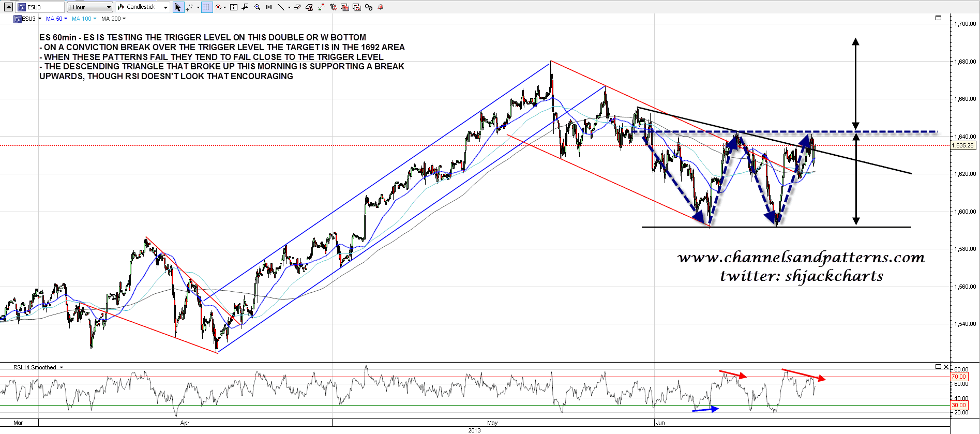Maximize the main price chart pane
This screenshot has height=434, width=980.
click(x=938, y=18)
